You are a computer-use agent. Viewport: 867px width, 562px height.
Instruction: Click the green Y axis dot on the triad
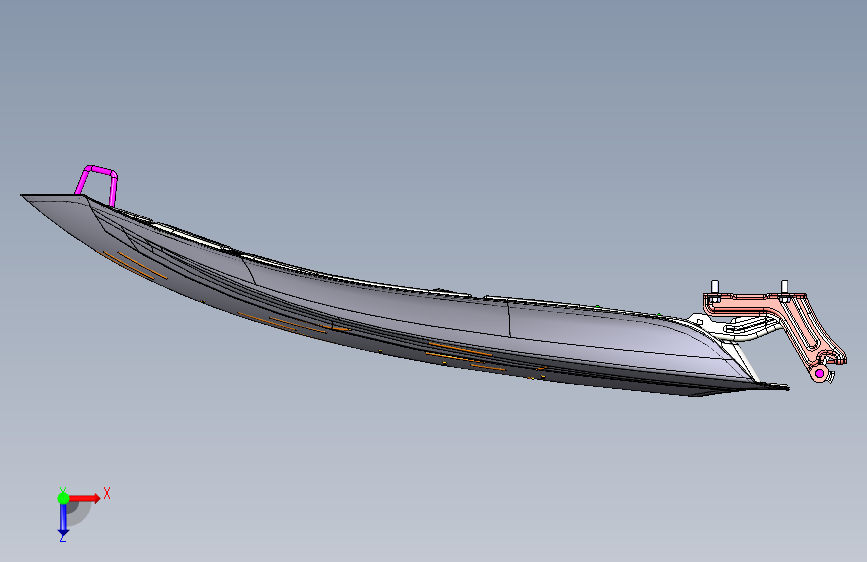64,498
